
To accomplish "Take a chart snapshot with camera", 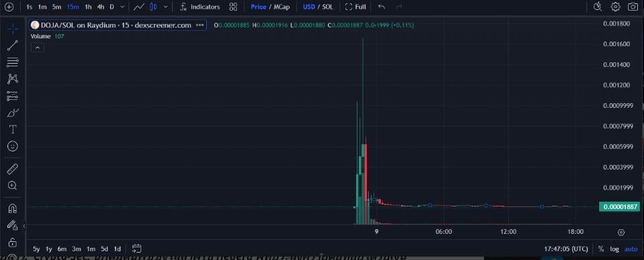I will [633, 7].
